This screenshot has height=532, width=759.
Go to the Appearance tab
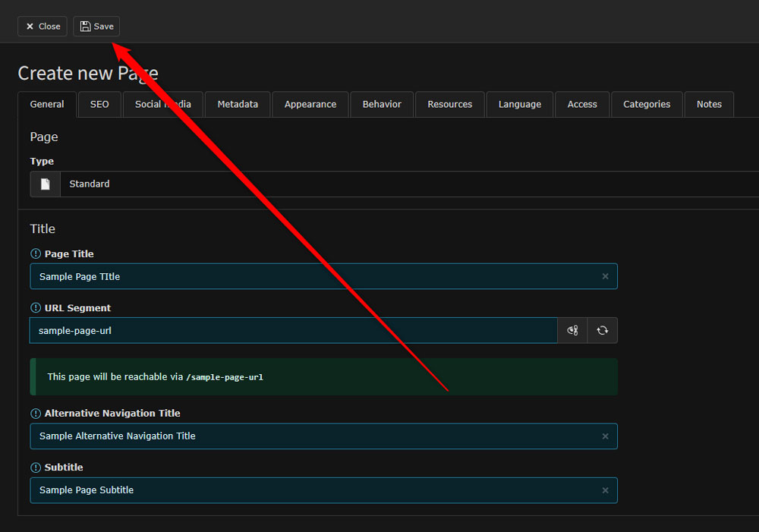pos(310,105)
